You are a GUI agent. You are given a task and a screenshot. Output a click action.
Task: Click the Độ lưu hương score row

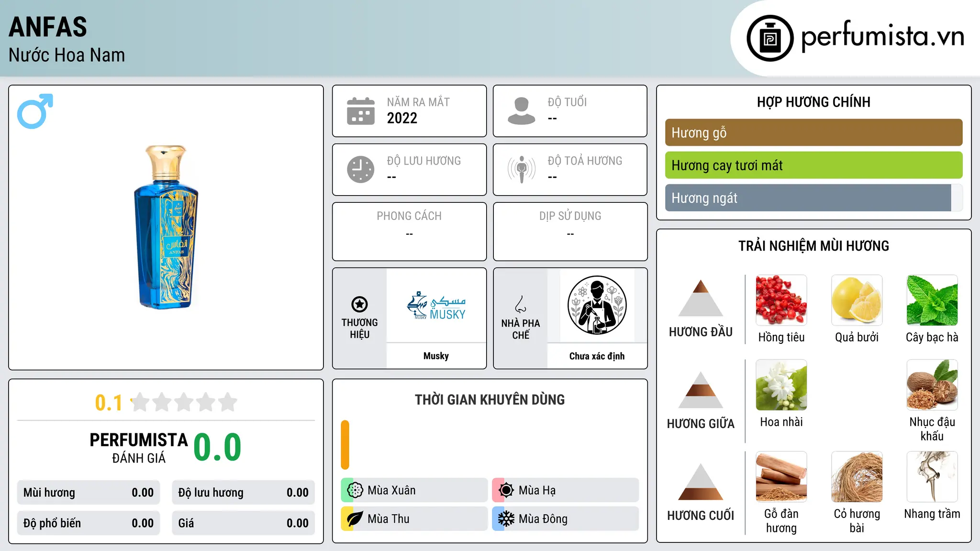243,493
